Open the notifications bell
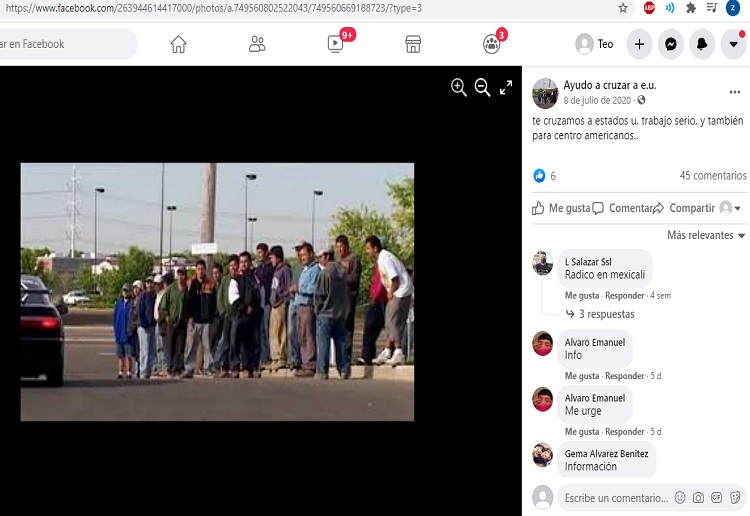 (702, 44)
